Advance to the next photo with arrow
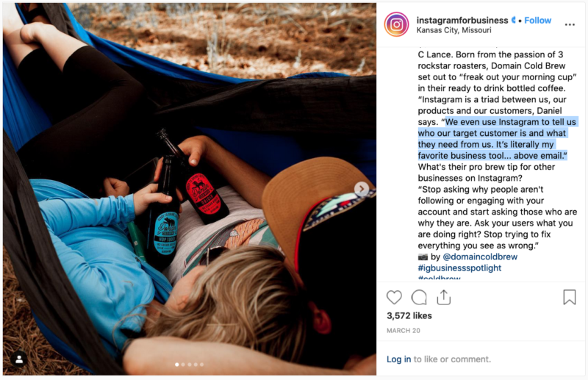This screenshot has height=380, width=588. coord(362,189)
